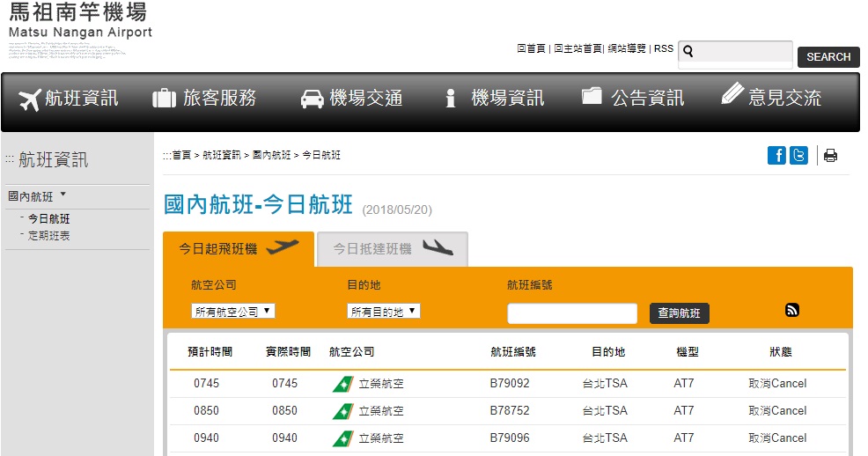868x456 pixels.
Task: Click the SEARCH button
Action: pyautogui.click(x=828, y=57)
